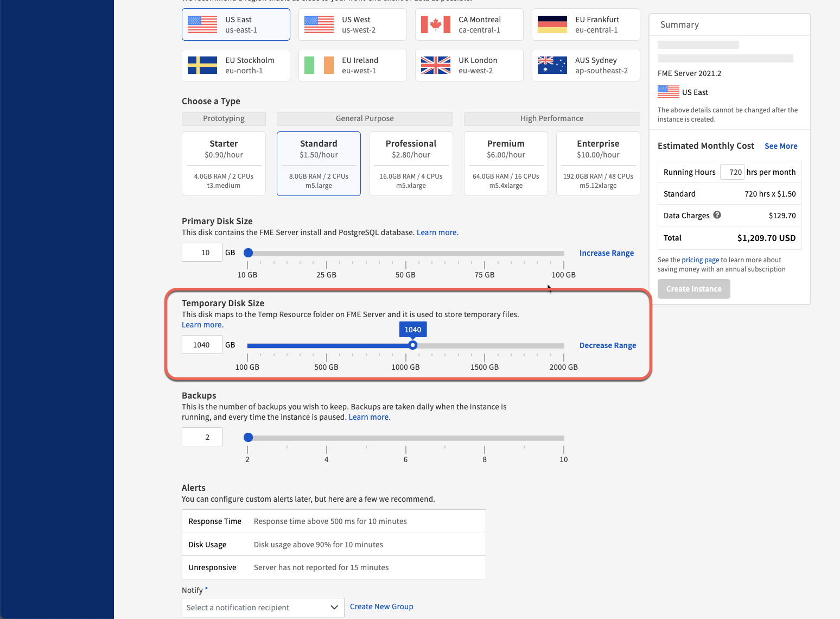Screen dimensions: 840x619
Task: Click the $129.70 data charges value
Action: tap(782, 216)
